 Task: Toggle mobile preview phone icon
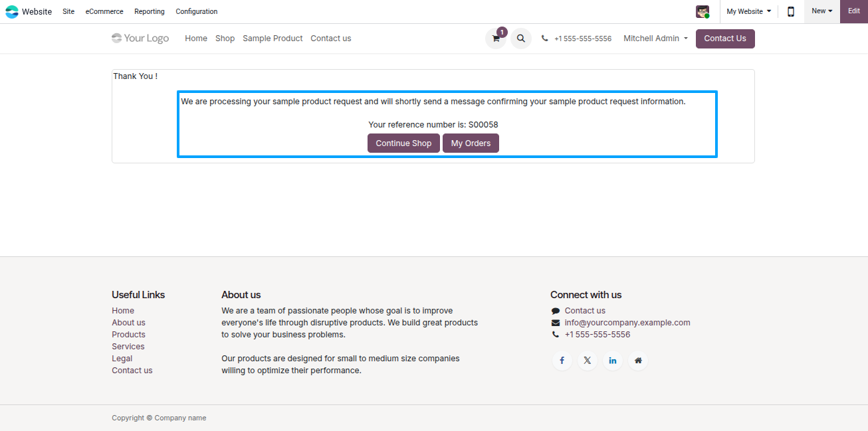[x=791, y=11]
